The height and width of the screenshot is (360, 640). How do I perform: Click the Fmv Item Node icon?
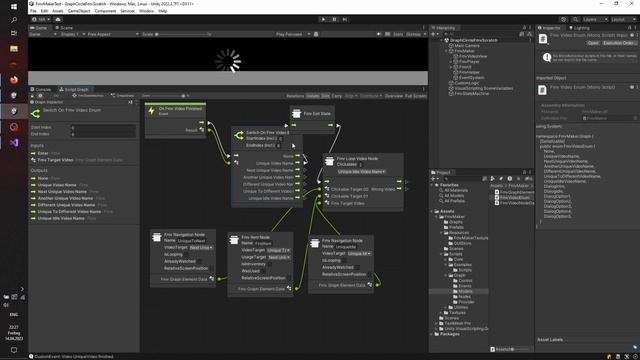point(234,240)
